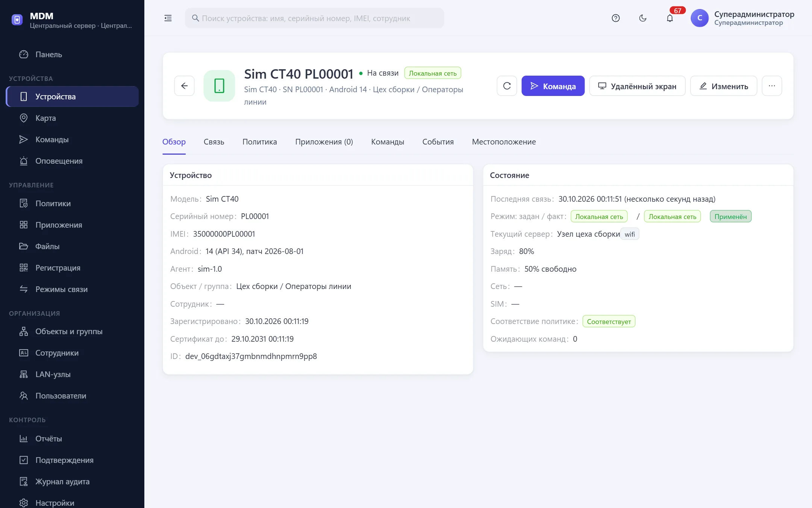Switch to the Связь tab
Screen dimensions: 812x508
[x=214, y=142]
